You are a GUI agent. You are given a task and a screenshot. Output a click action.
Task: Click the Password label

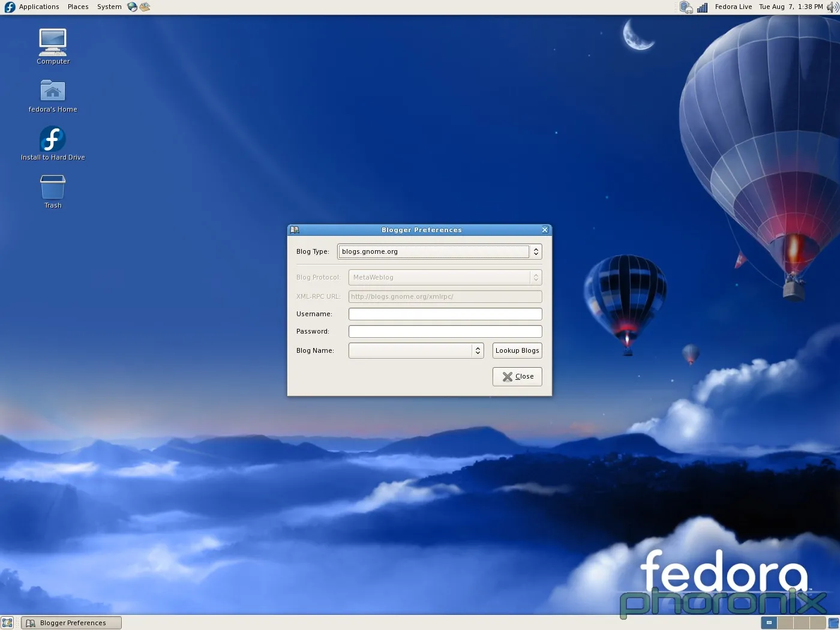tap(313, 331)
